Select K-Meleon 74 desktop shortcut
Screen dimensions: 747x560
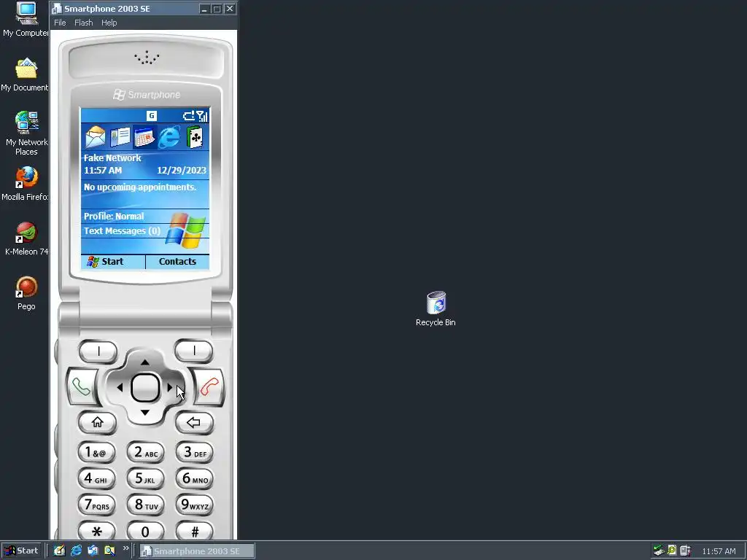click(26, 238)
